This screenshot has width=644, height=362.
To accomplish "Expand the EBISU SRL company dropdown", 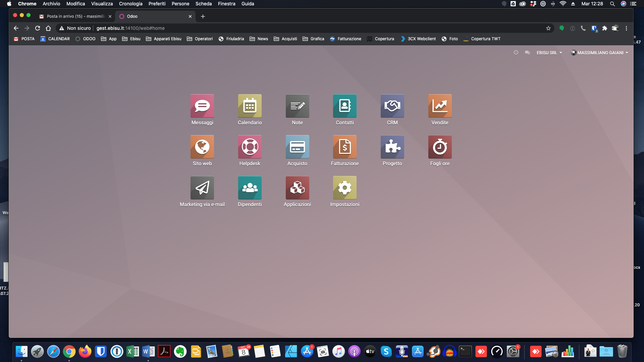I will click(x=549, y=53).
